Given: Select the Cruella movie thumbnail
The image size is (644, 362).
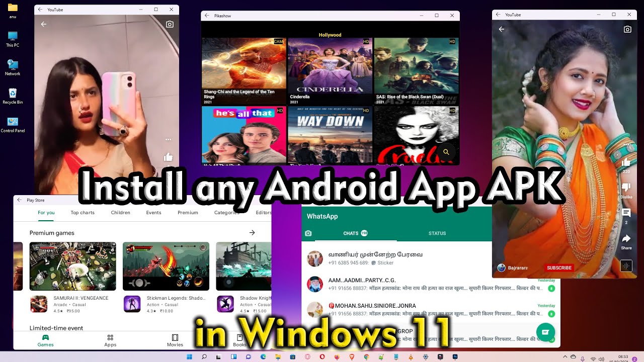Looking at the screenshot, I should point(417,136).
